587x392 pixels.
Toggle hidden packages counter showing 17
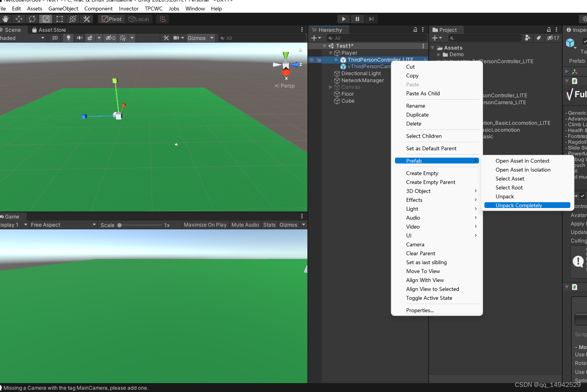pyautogui.click(x=553, y=38)
